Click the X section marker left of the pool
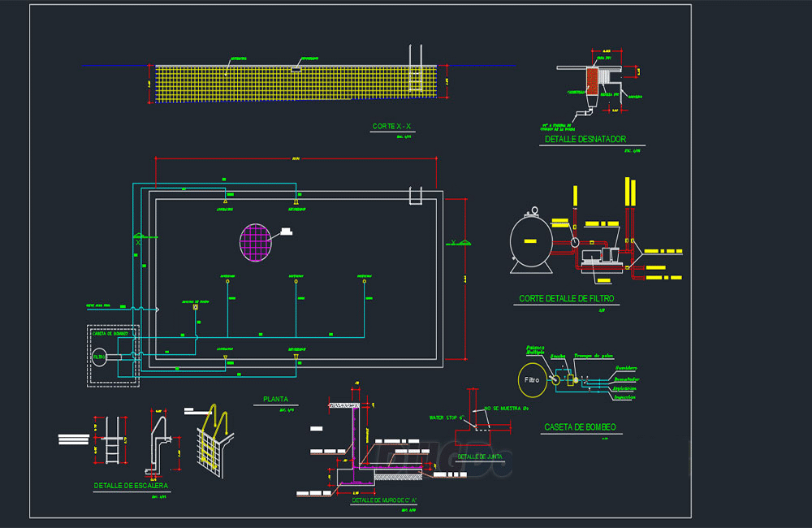 pos(140,240)
